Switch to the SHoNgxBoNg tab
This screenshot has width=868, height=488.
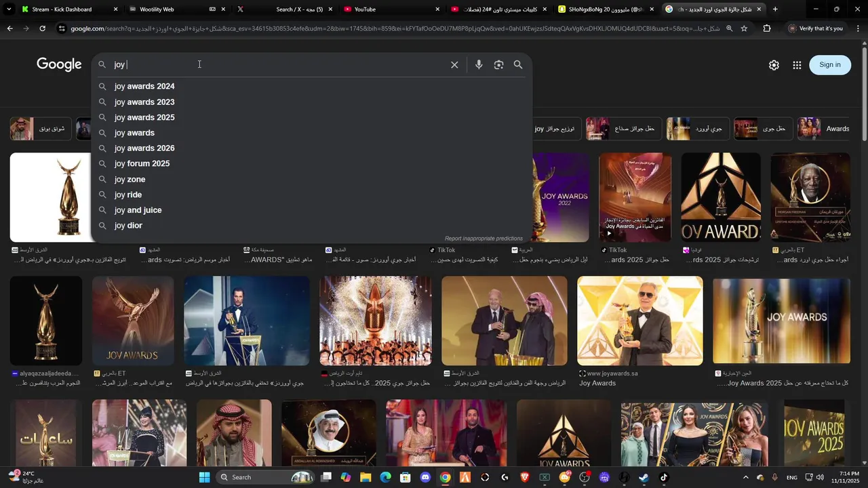coord(606,9)
